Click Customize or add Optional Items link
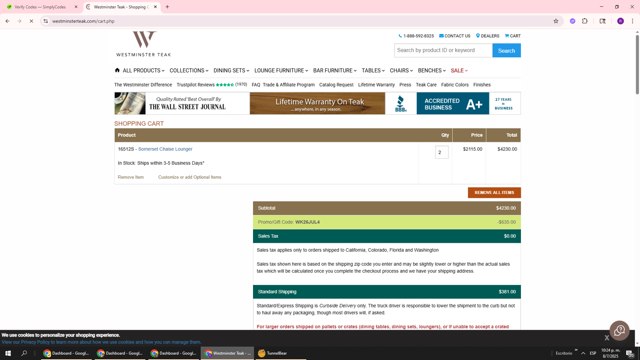This screenshot has width=640, height=360. [x=189, y=177]
